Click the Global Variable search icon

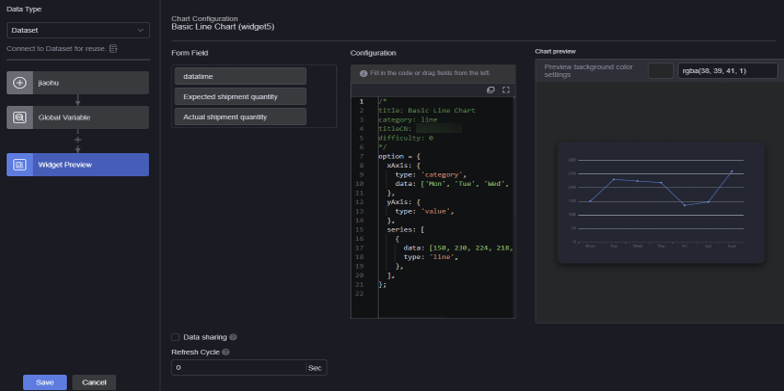click(20, 118)
